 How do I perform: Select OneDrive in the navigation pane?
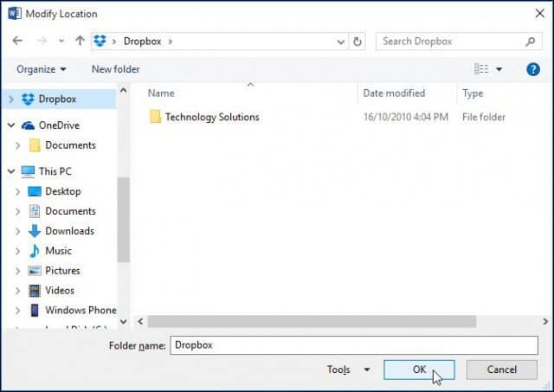59,125
